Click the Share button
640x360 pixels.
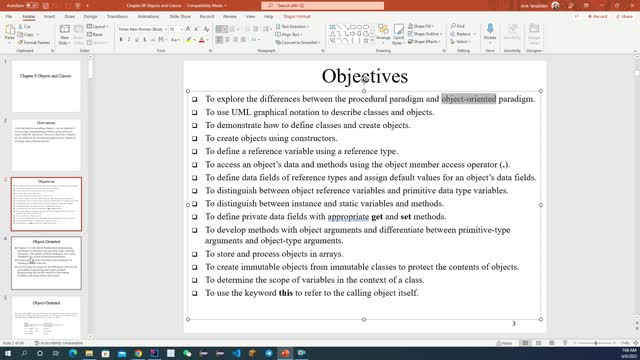click(x=624, y=17)
